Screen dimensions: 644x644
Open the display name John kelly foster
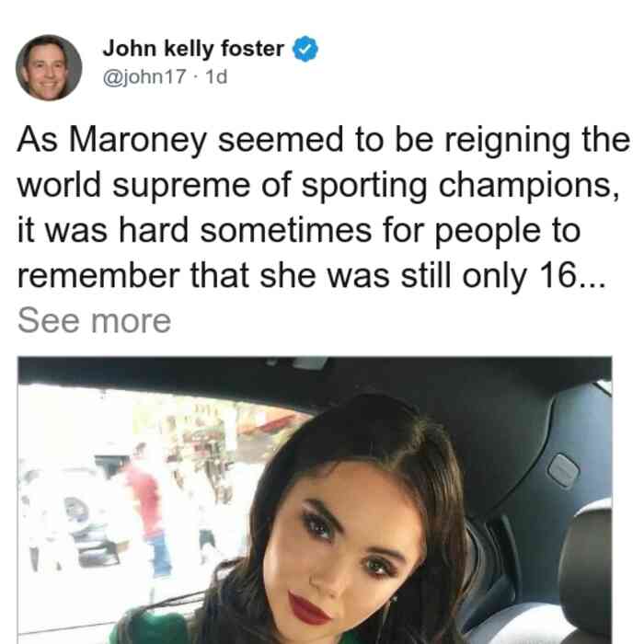pos(193,49)
